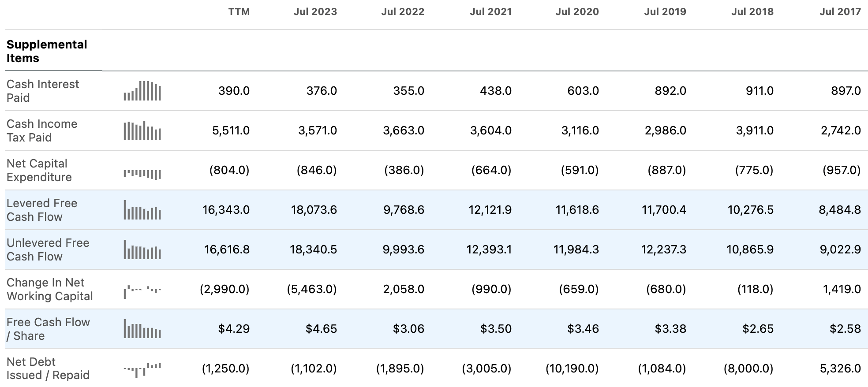Click the Cash Interest Paid sparkline chart
The height and width of the screenshot is (387, 868).
click(142, 91)
